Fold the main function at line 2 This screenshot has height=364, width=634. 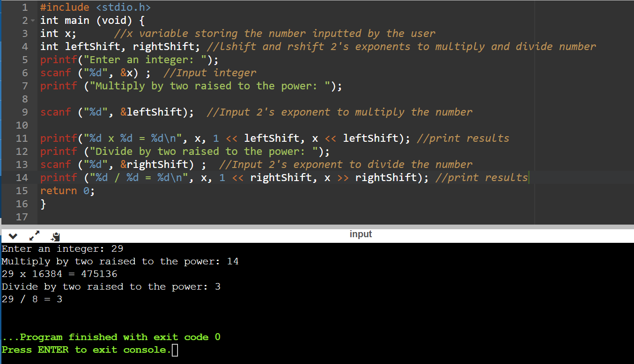(x=32, y=21)
